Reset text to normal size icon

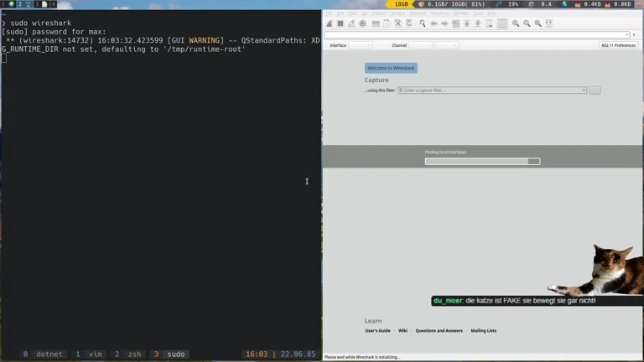pyautogui.click(x=538, y=23)
